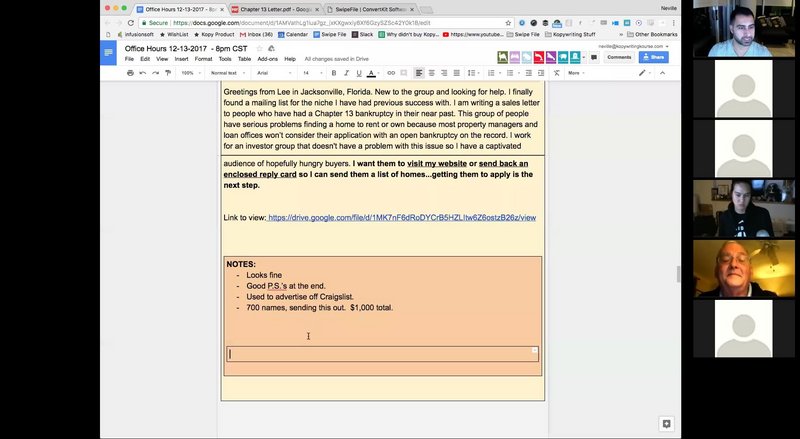Open the font size 14 dropdown
The height and width of the screenshot is (439, 800).
[312, 73]
